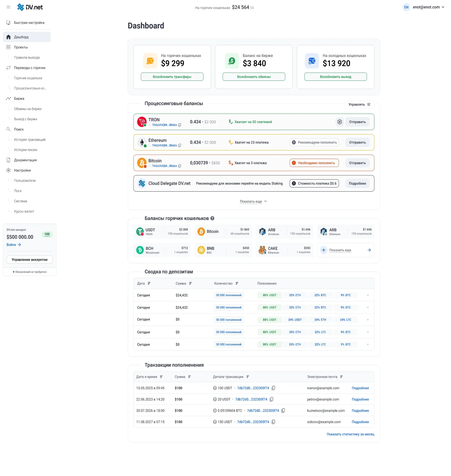451x476 pixels.
Task: Click the 100 progress badge in DV.net account card
Action: click(47, 234)
